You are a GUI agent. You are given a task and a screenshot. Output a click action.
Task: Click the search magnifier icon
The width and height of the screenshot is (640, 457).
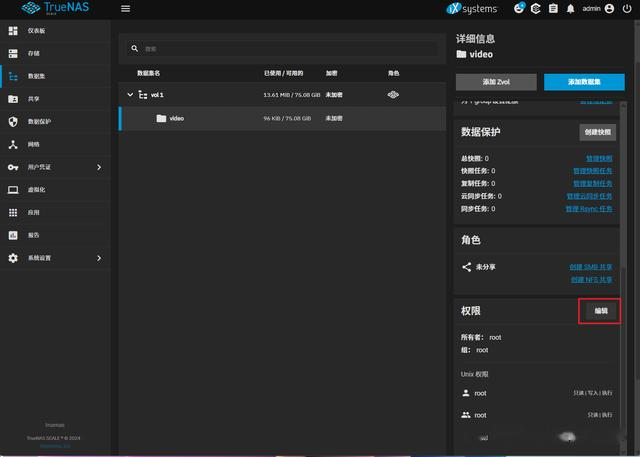[x=135, y=49]
